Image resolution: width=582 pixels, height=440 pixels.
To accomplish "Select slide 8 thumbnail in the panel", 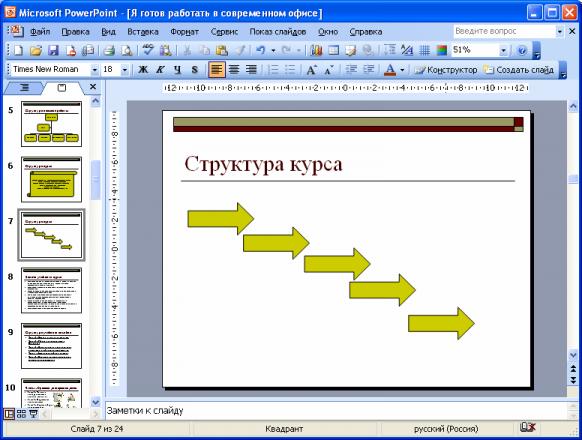I will pos(51,290).
